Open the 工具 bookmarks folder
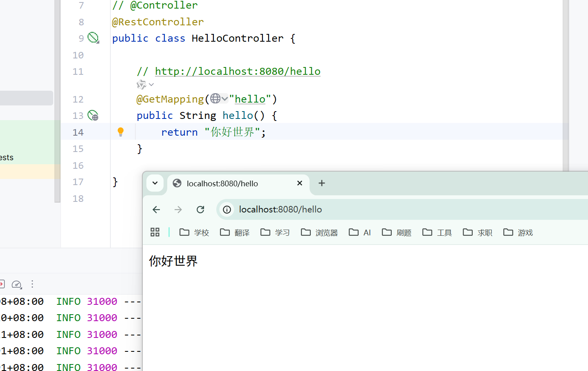Screen dimensions: 588x371 pyautogui.click(x=437, y=232)
